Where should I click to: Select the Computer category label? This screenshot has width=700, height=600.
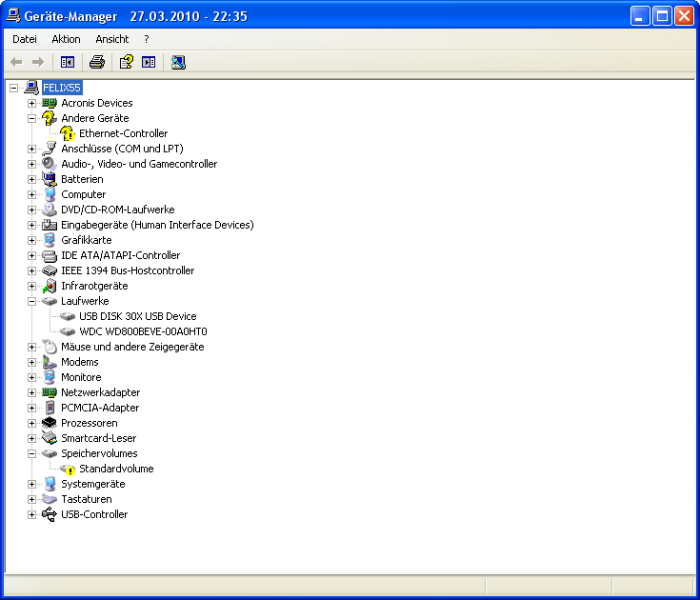pyautogui.click(x=84, y=194)
